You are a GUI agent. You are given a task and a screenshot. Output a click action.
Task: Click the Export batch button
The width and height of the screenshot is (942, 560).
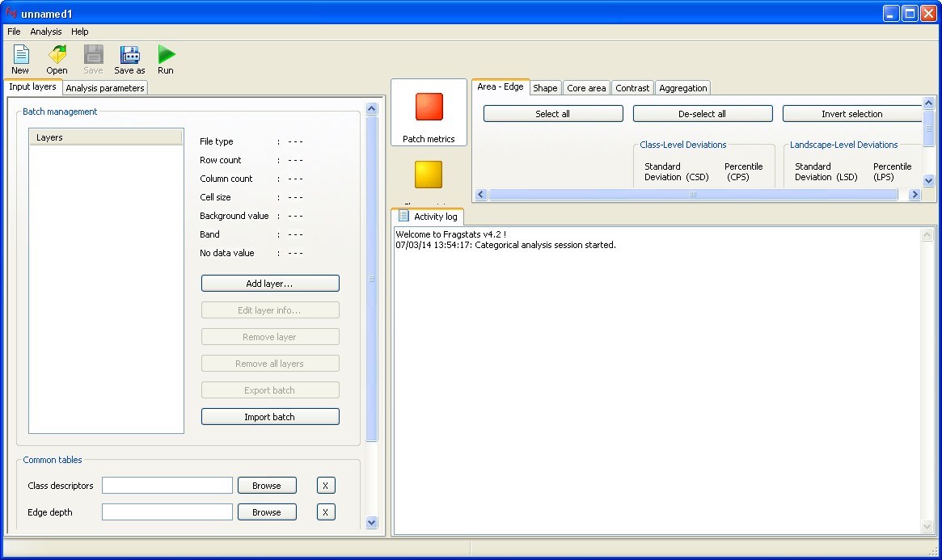click(270, 390)
